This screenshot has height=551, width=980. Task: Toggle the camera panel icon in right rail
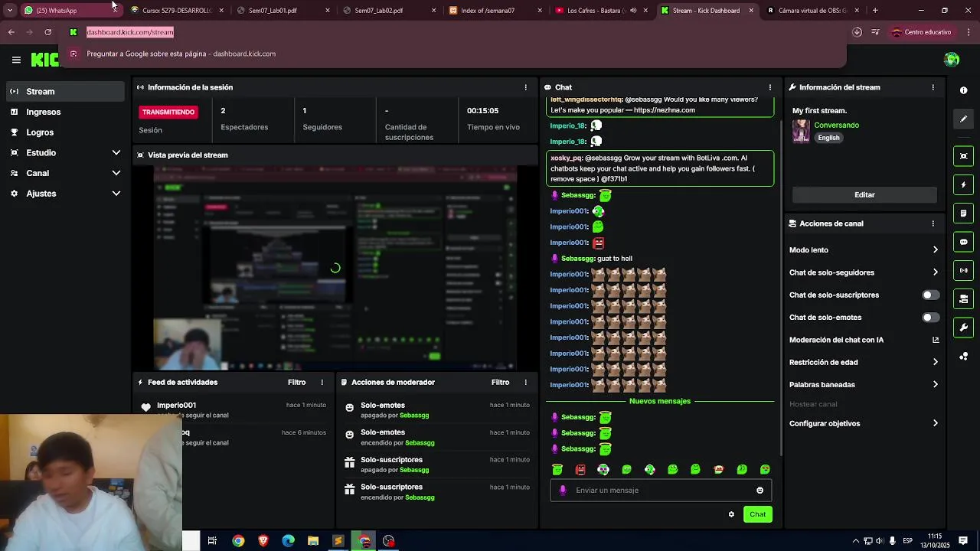963,298
